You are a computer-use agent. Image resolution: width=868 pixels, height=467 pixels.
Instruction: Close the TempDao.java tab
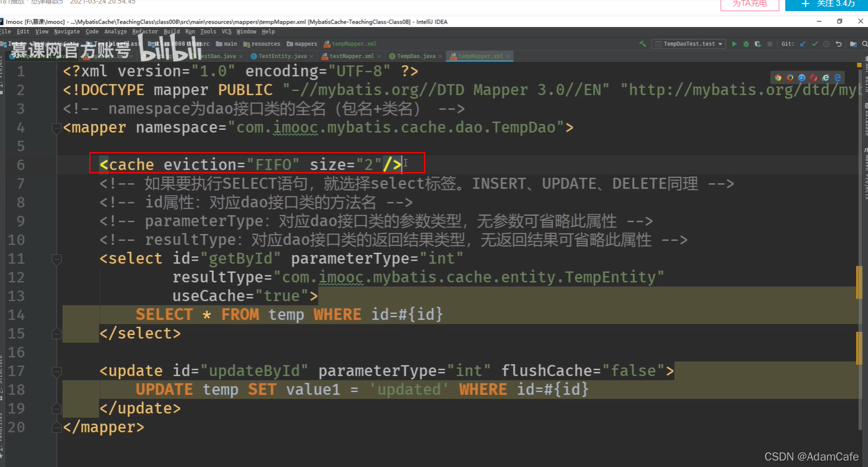tap(440, 56)
